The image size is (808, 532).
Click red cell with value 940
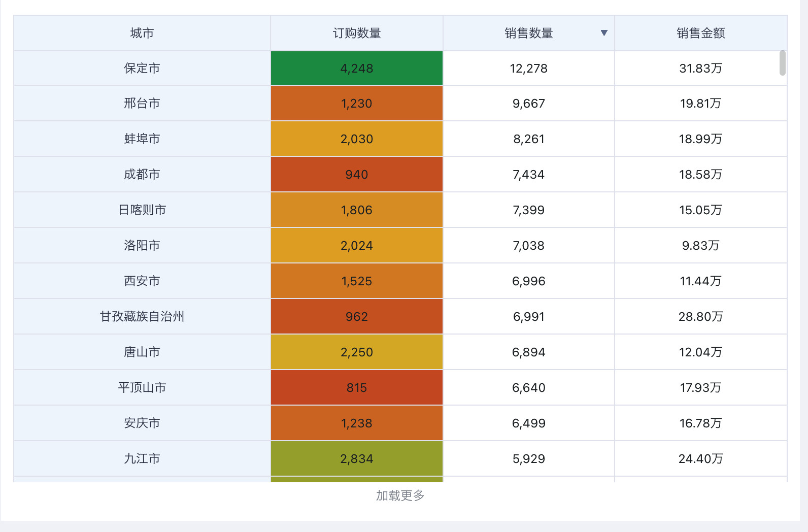(357, 175)
